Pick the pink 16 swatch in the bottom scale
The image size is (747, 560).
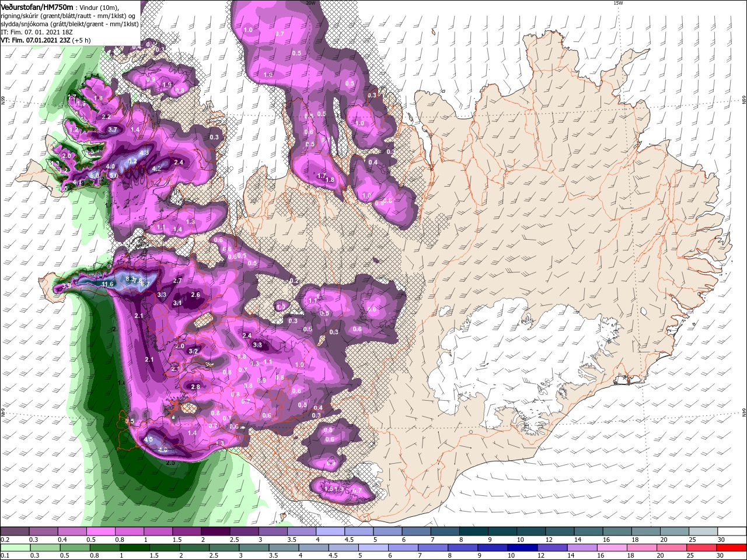pyautogui.click(x=611, y=548)
